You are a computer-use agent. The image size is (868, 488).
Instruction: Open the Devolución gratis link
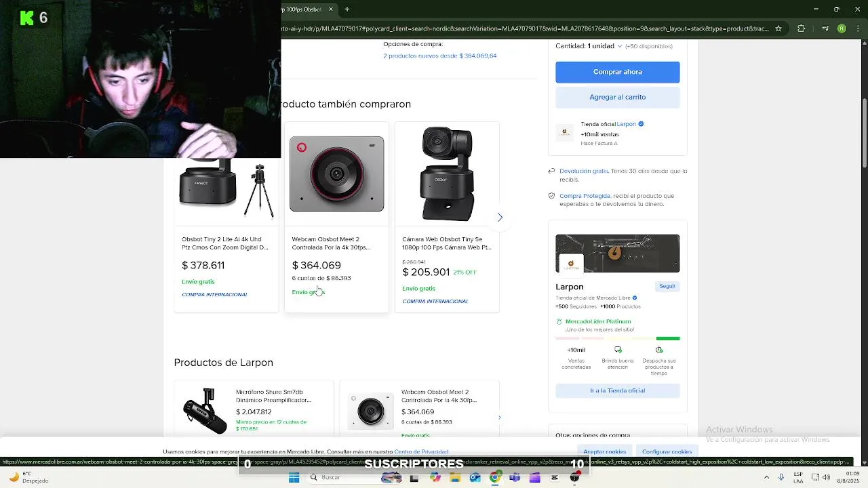(584, 171)
